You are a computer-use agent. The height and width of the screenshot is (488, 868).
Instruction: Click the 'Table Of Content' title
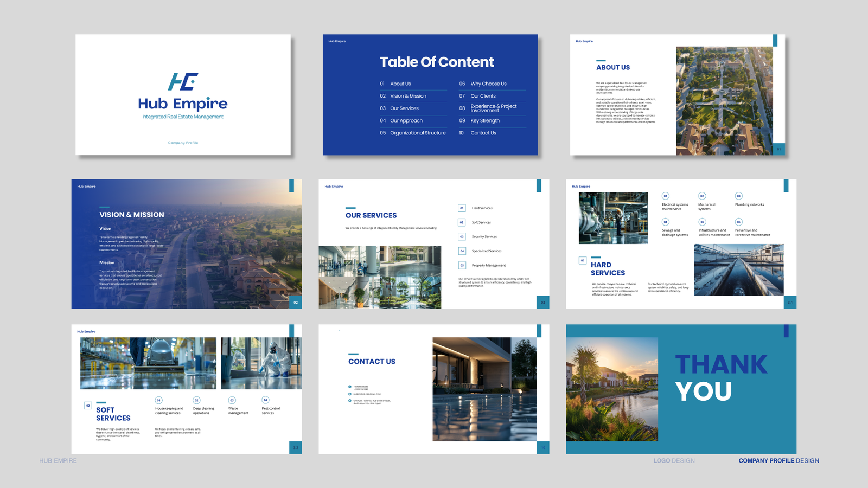tap(437, 62)
